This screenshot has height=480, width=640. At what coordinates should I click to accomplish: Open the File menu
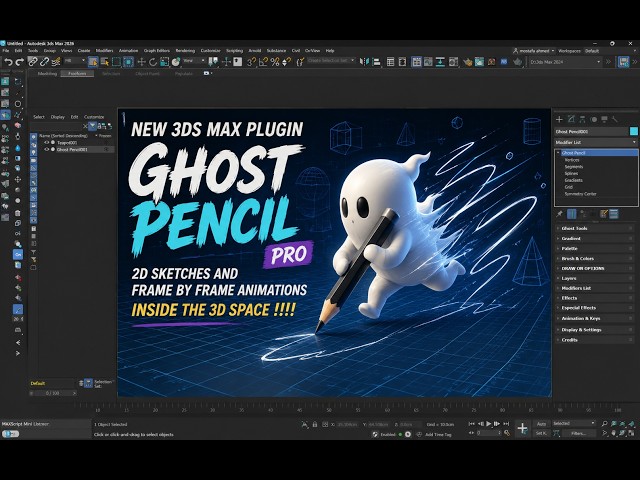pos(6,51)
